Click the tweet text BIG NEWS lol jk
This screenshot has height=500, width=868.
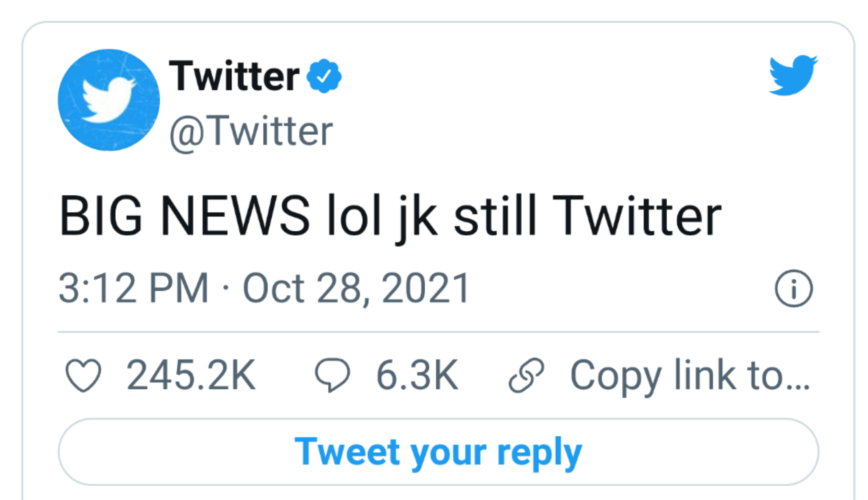click(248, 217)
